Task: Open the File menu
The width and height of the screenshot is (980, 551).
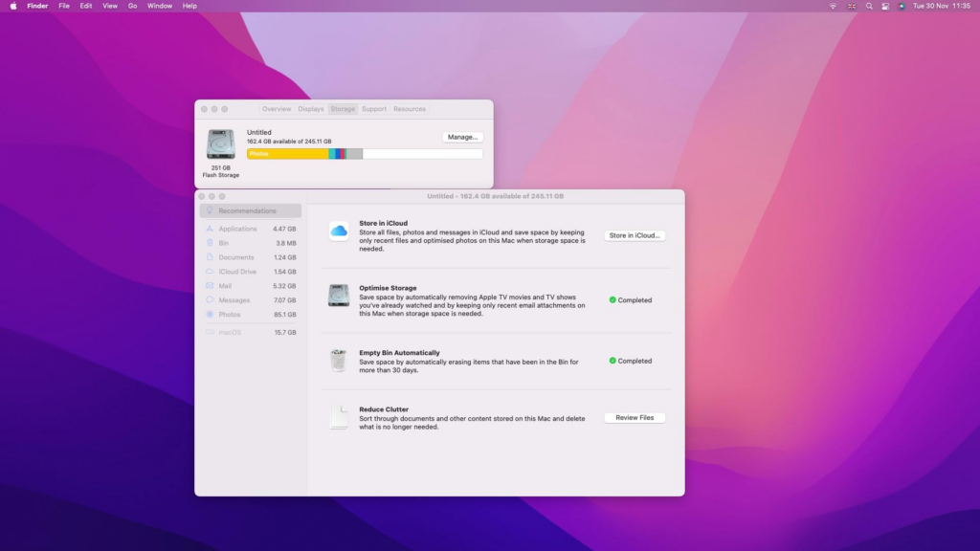Action: [x=64, y=7]
